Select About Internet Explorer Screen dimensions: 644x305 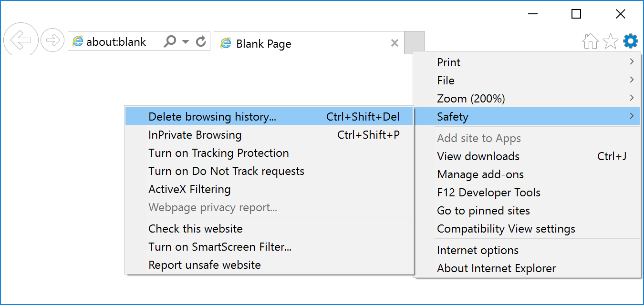(x=527, y=268)
